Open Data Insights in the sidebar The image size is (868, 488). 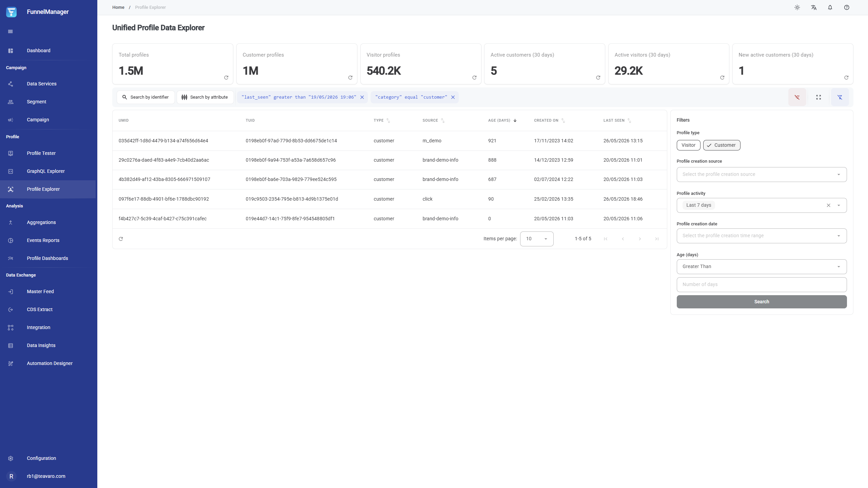(48, 346)
